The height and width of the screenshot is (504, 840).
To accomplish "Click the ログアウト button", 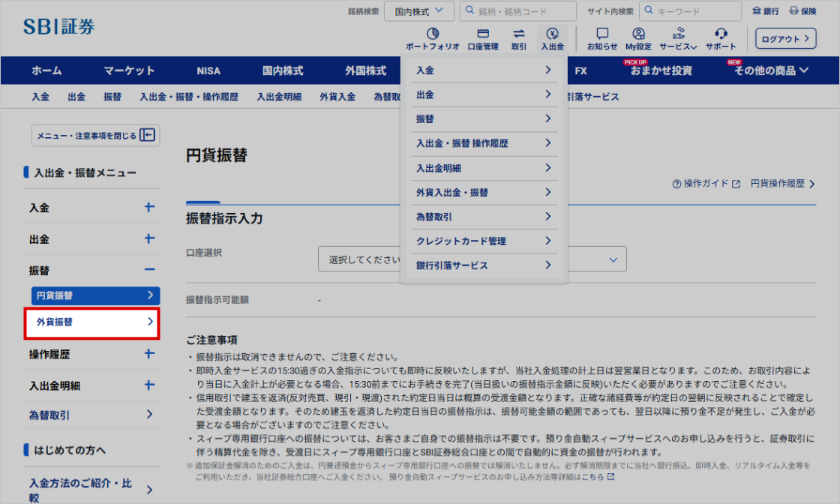I will click(785, 38).
